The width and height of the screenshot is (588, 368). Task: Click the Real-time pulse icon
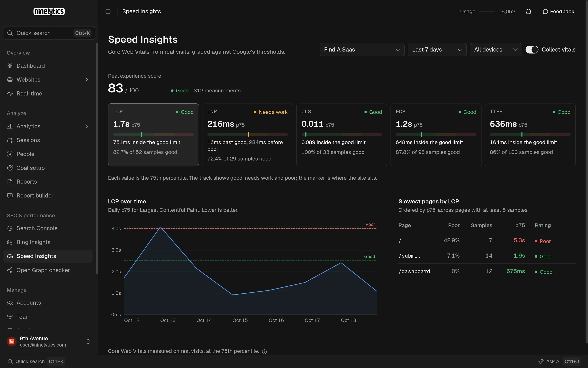coord(10,93)
